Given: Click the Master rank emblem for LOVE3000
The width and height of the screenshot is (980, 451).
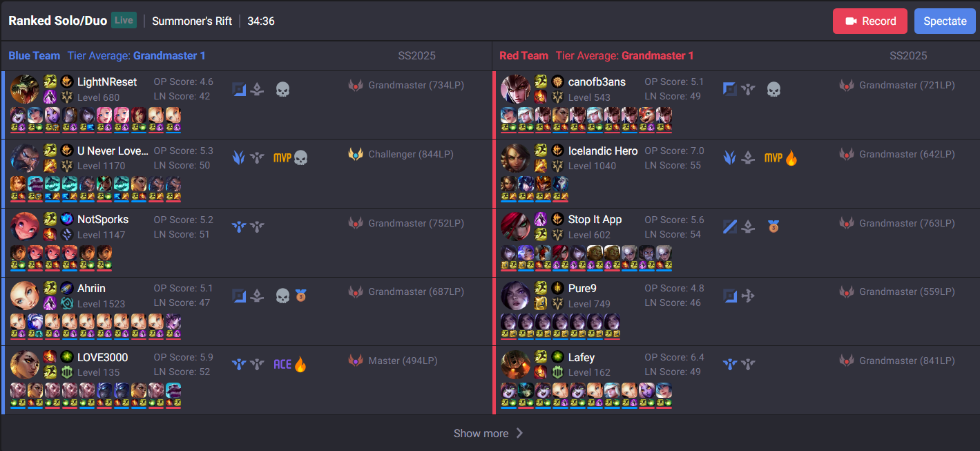Looking at the screenshot, I should (356, 361).
